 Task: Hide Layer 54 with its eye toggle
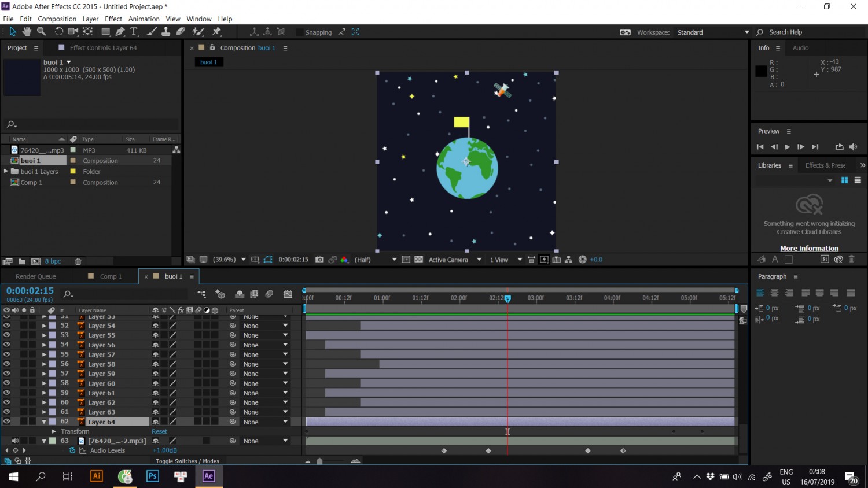[x=7, y=326]
